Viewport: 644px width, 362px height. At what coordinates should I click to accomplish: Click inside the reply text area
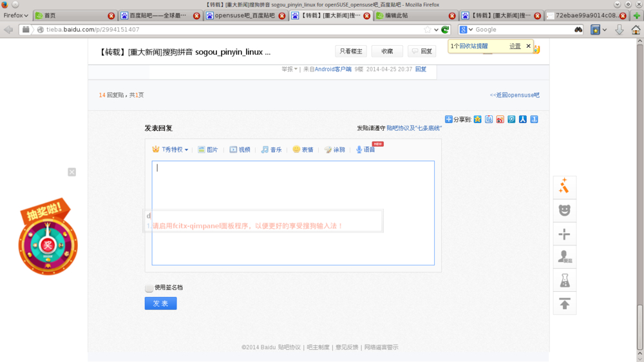(293, 213)
